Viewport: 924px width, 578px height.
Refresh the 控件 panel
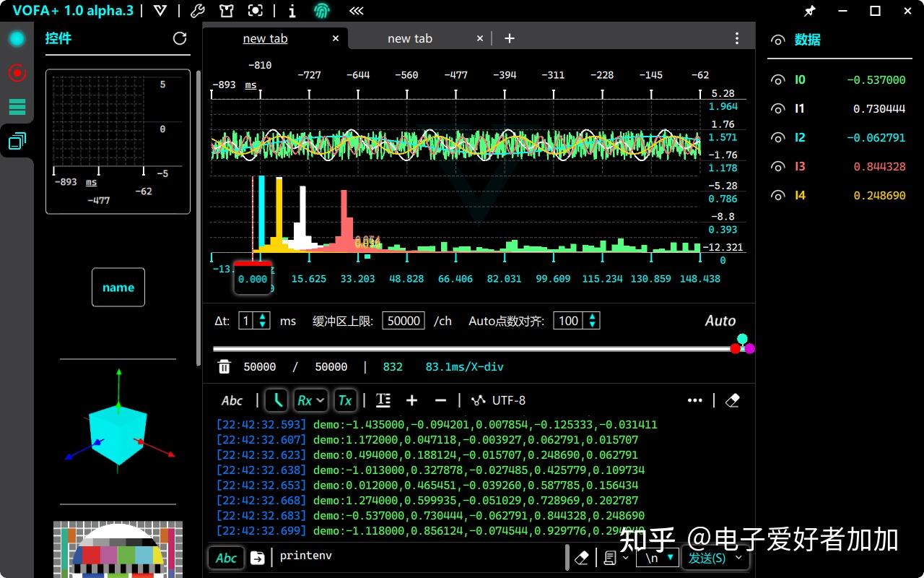[x=180, y=38]
